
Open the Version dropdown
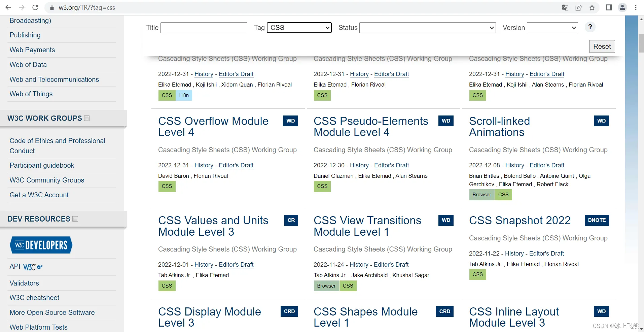click(x=552, y=28)
